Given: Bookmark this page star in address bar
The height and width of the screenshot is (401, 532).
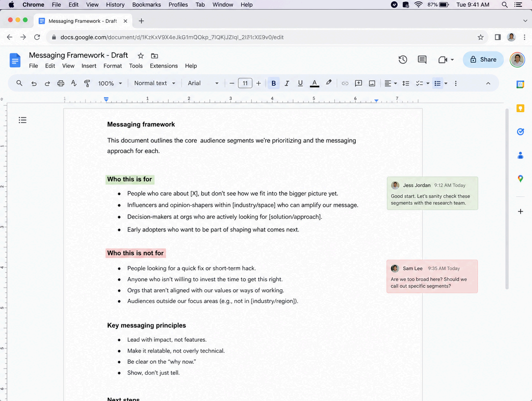Looking at the screenshot, I should [x=481, y=37].
